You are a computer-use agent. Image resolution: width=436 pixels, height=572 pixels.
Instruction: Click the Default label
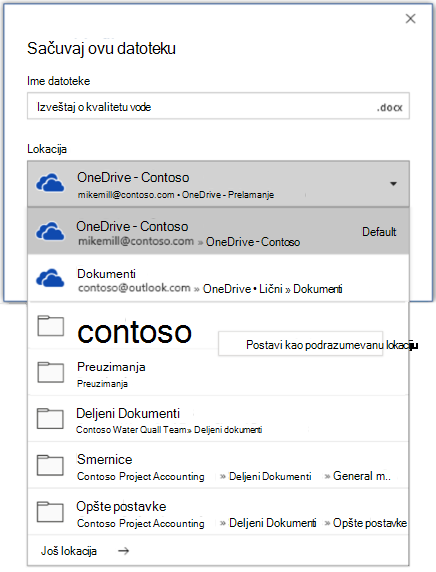(379, 232)
